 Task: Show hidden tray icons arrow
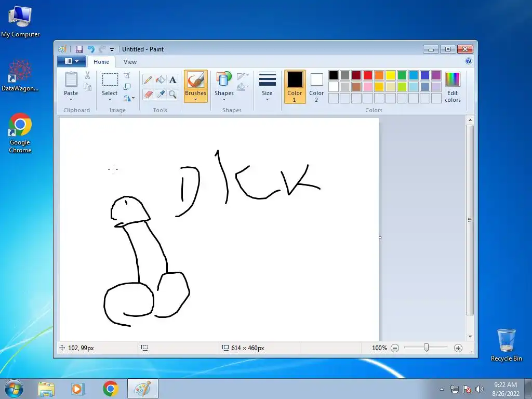coord(442,389)
